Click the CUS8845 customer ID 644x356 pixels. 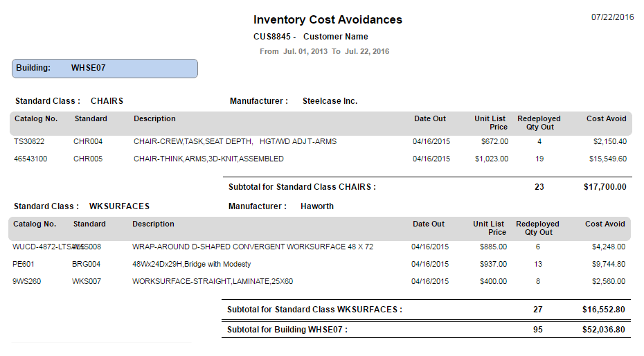[272, 37]
